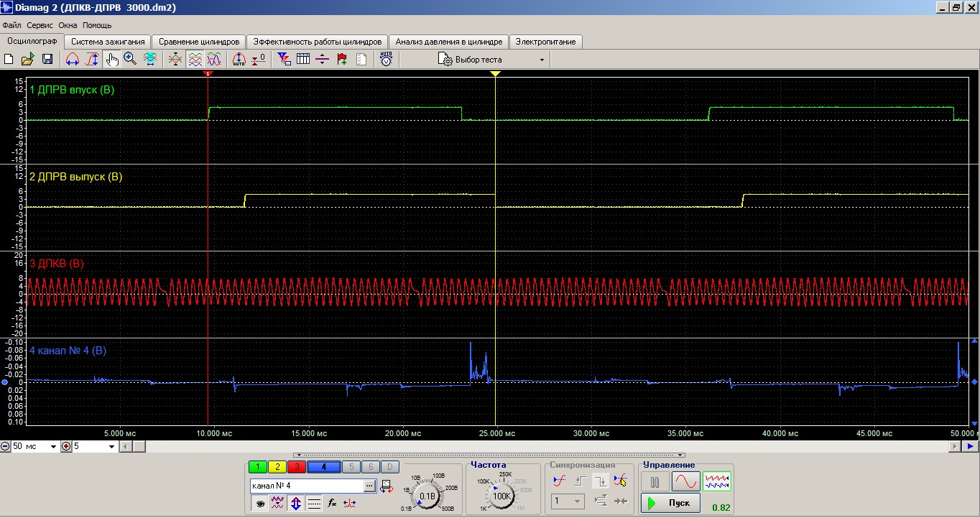The height and width of the screenshot is (518, 980).
Task: Switch to Электропитание tab
Action: [545, 42]
